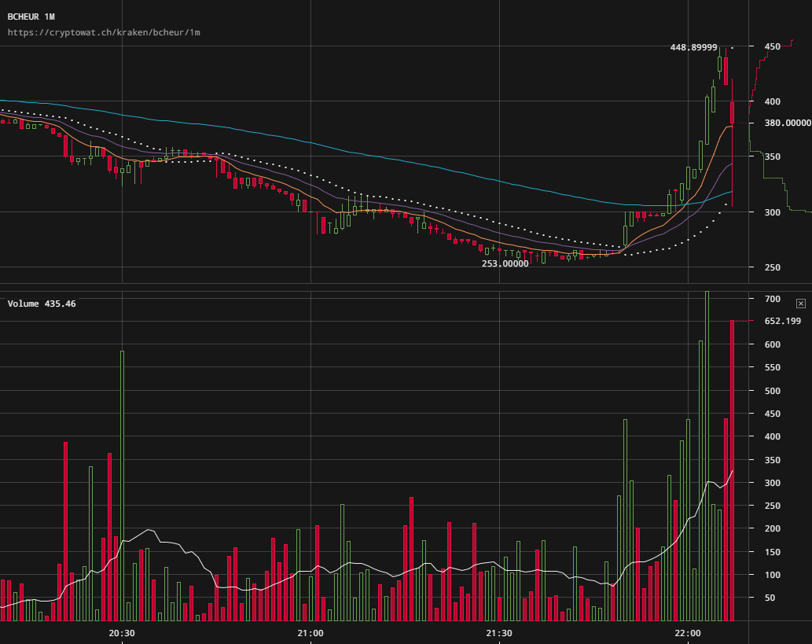Click the 380.00000 current price label
This screenshot has width=812, height=644.
click(788, 123)
